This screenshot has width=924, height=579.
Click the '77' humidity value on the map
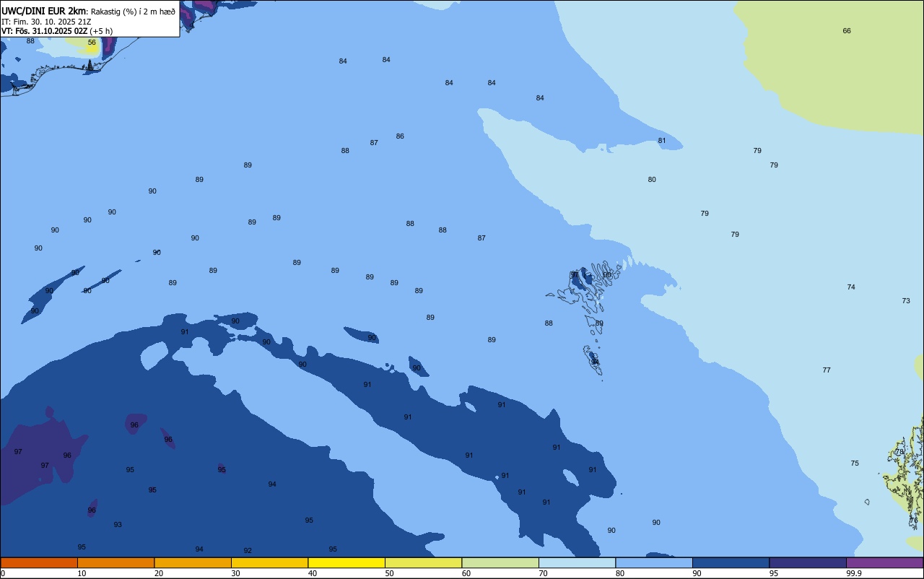point(827,370)
